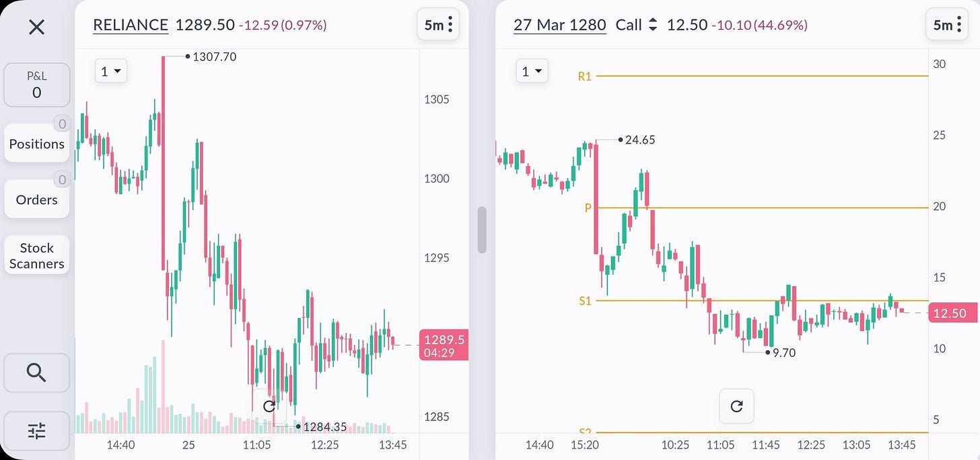Open chart settings sliders icon
The height and width of the screenshot is (460, 980).
[36, 431]
